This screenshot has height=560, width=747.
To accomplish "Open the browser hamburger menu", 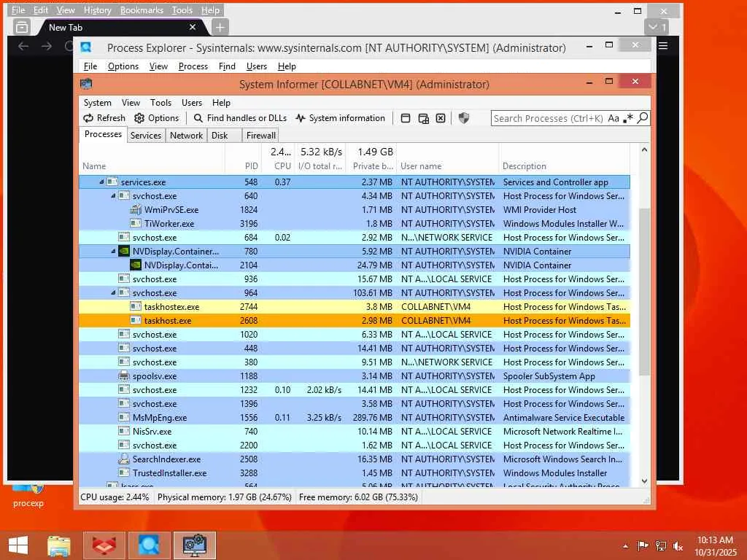I will [663, 46].
